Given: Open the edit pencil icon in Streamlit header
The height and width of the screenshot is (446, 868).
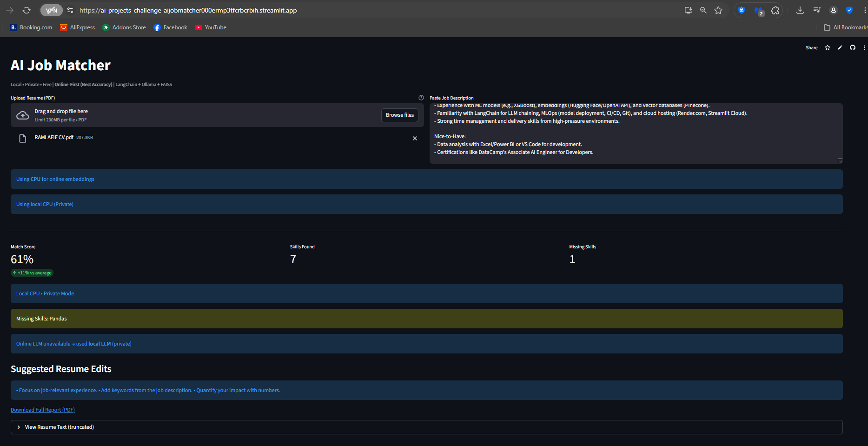Looking at the screenshot, I should pyautogui.click(x=840, y=48).
